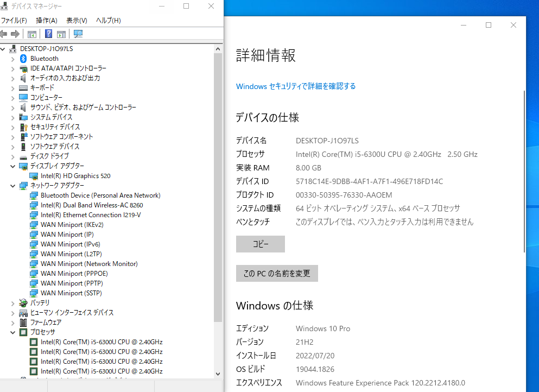Screen dimensions: 539x392
Task: Open the 操作(A) menu
Action: (46, 20)
